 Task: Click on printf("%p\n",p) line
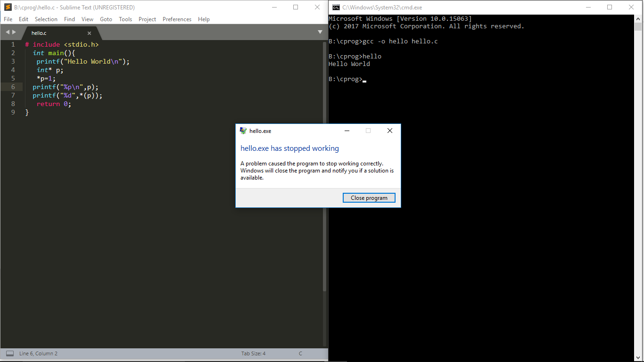[x=66, y=87]
